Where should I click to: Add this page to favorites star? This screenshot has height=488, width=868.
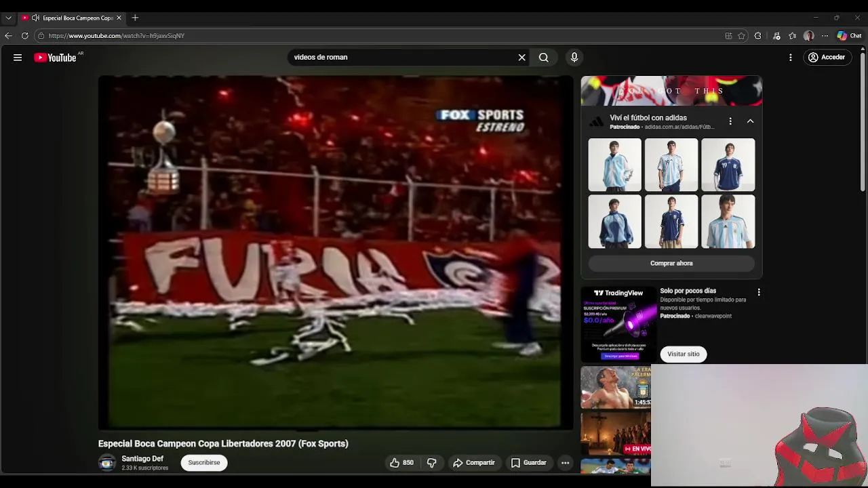pyautogui.click(x=742, y=36)
